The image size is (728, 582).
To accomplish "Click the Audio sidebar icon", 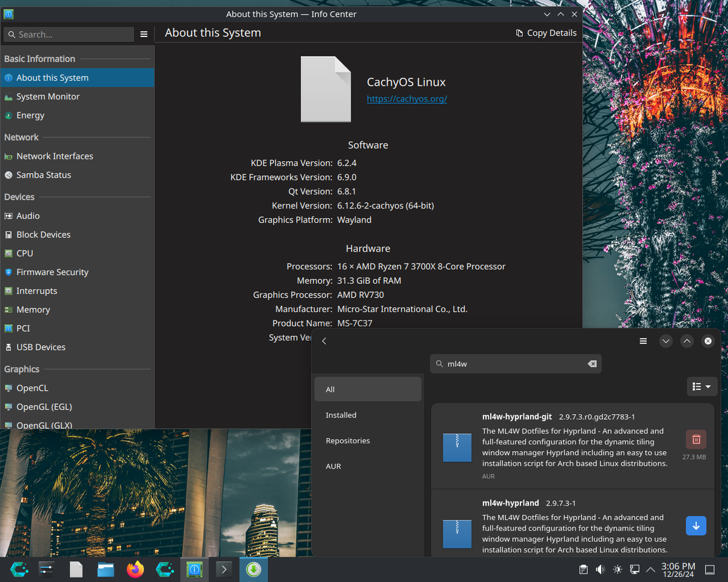I will coord(8,216).
